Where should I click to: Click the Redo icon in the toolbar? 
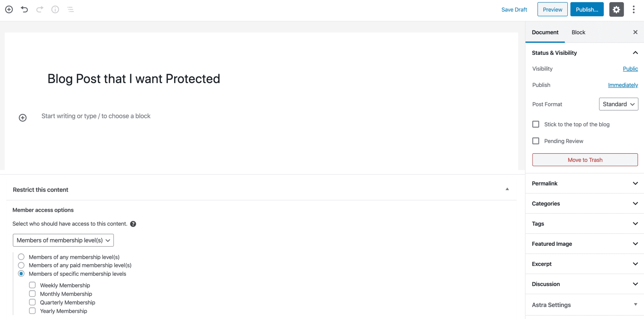(39, 9)
